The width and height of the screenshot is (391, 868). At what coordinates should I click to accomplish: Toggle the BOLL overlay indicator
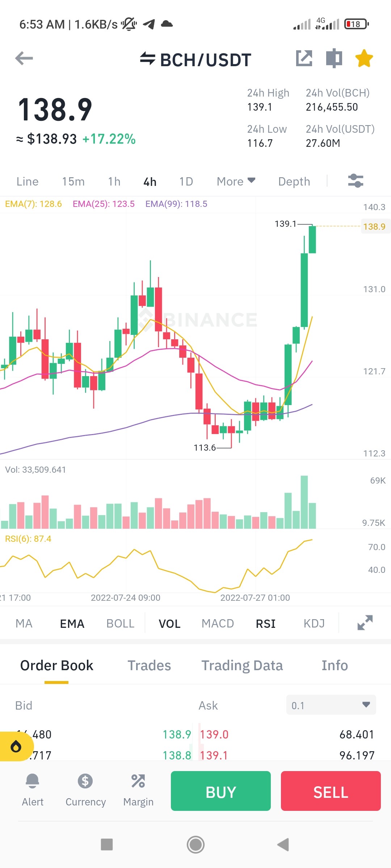coord(120,624)
